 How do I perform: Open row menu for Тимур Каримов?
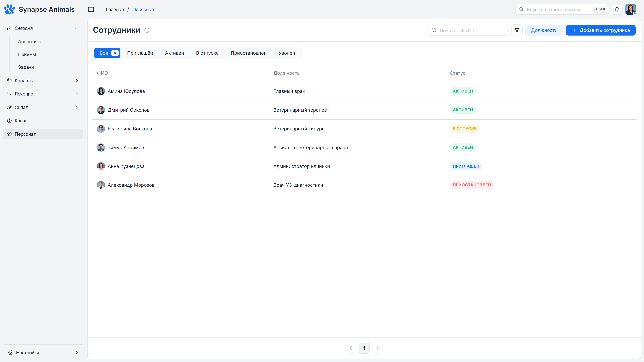(629, 147)
